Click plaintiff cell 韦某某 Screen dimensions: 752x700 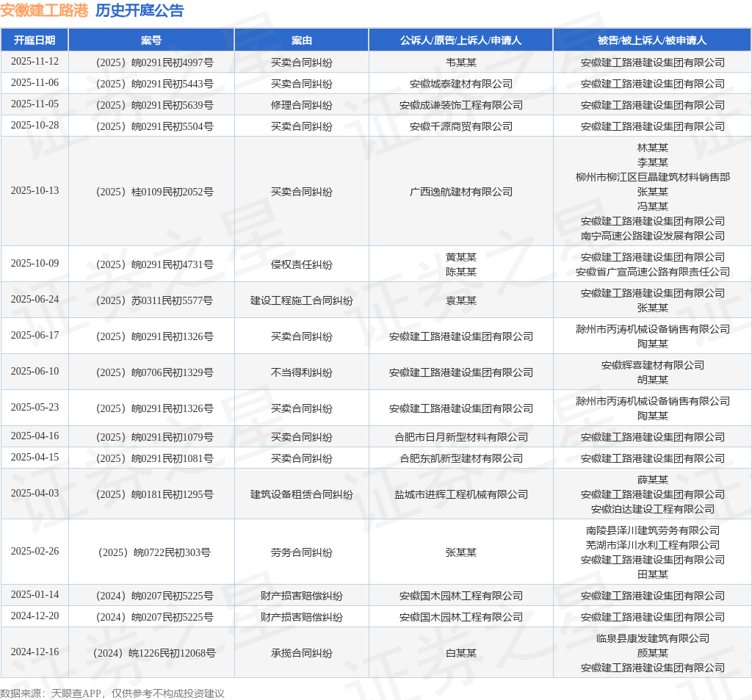click(461, 62)
